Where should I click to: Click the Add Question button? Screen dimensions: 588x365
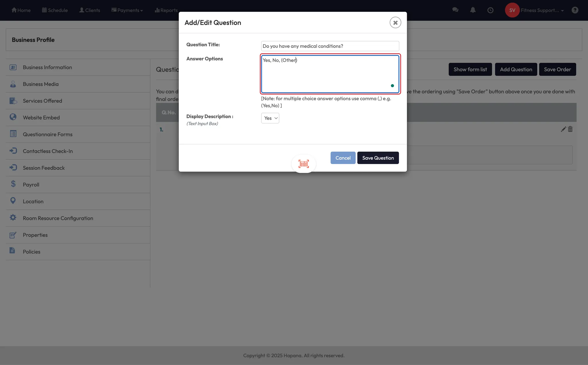pos(516,69)
